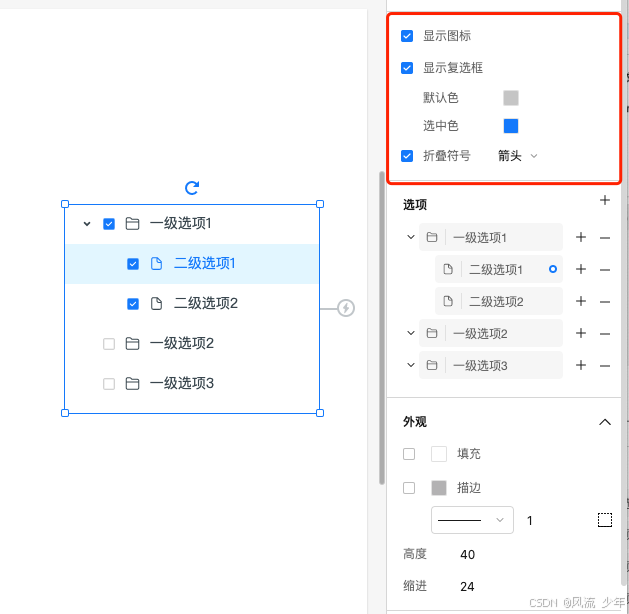Click file icon of 二级选项1 in canvas
629x614 pixels.
coord(156,263)
